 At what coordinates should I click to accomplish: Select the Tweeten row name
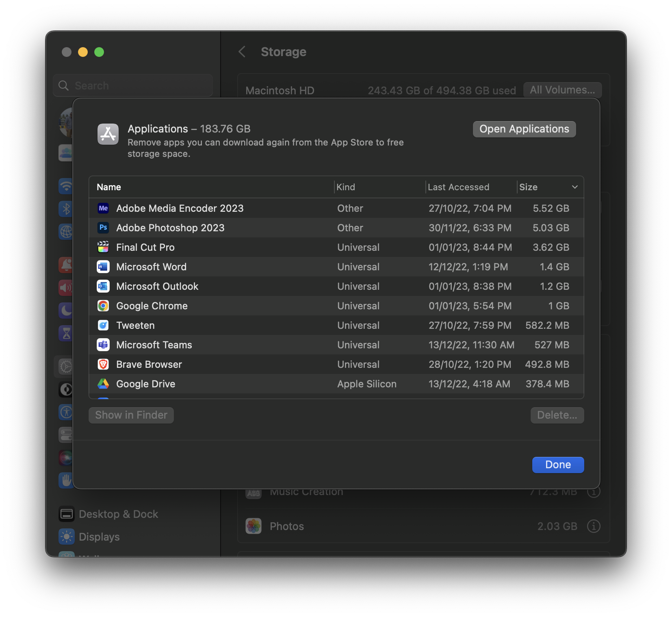point(135,325)
